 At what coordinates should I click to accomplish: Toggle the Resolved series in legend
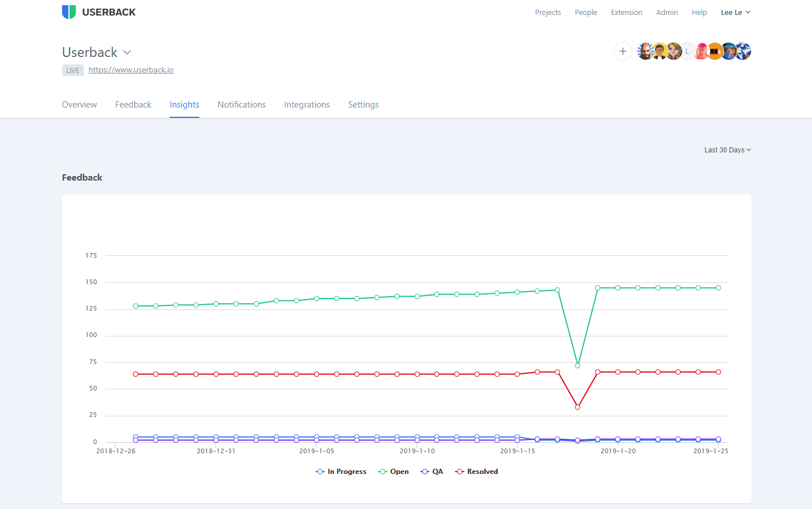(x=476, y=472)
